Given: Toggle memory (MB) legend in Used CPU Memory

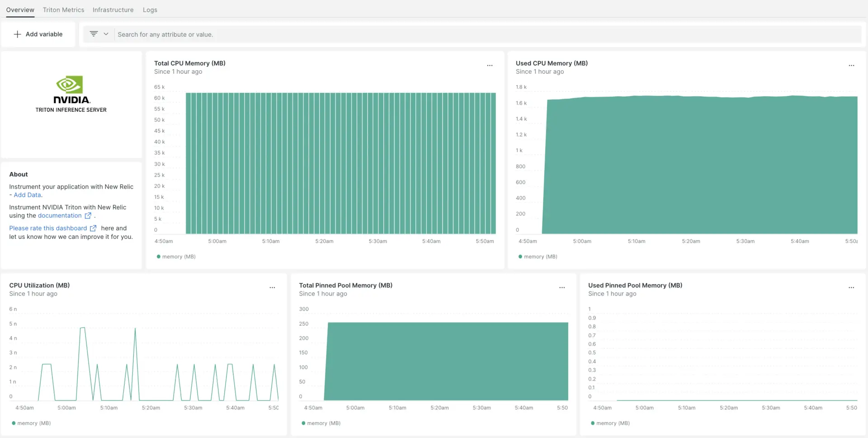Looking at the screenshot, I should click(x=538, y=257).
